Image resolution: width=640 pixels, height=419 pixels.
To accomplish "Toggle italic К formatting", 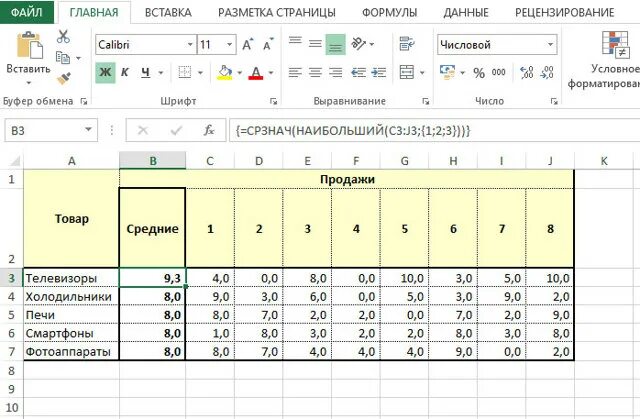I will (125, 73).
